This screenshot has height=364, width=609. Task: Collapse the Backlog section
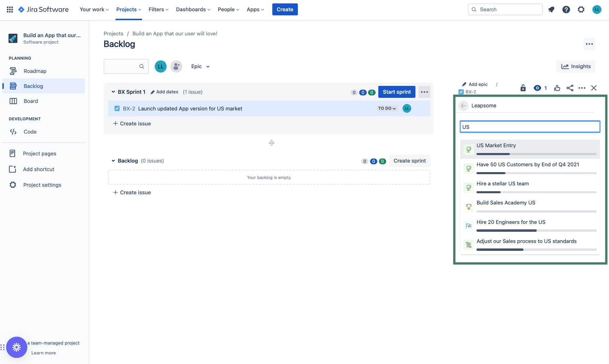click(x=113, y=161)
